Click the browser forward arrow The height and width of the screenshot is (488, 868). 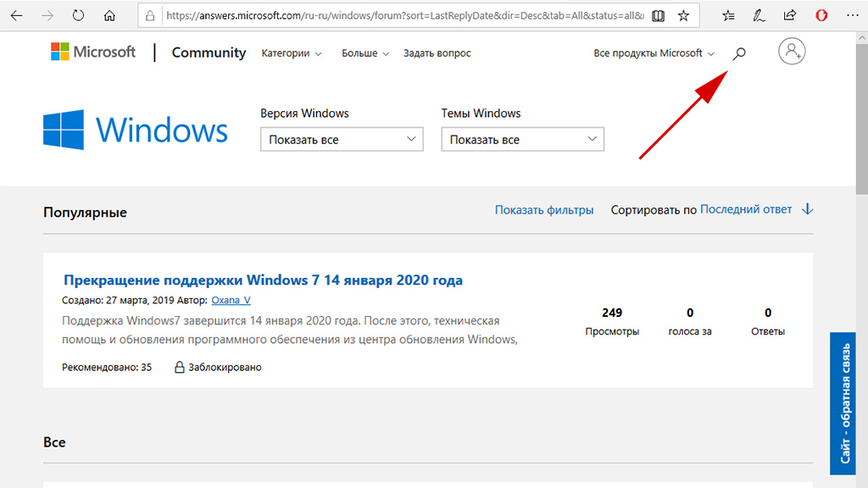(47, 15)
